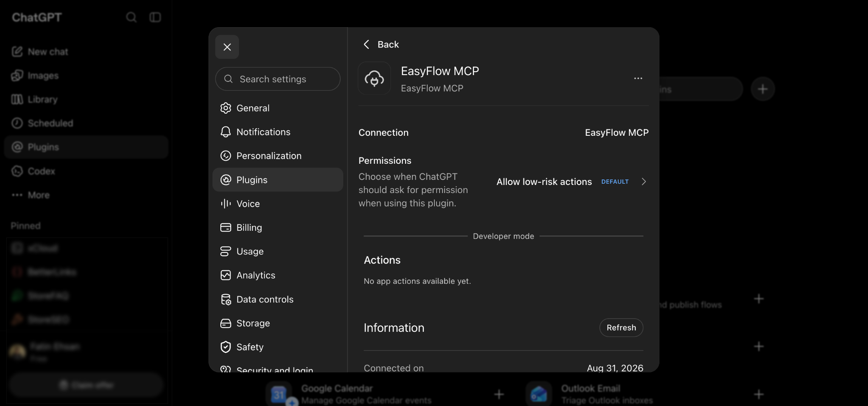This screenshot has height=406, width=868.
Task: Open Storage settings
Action: coord(278,323)
